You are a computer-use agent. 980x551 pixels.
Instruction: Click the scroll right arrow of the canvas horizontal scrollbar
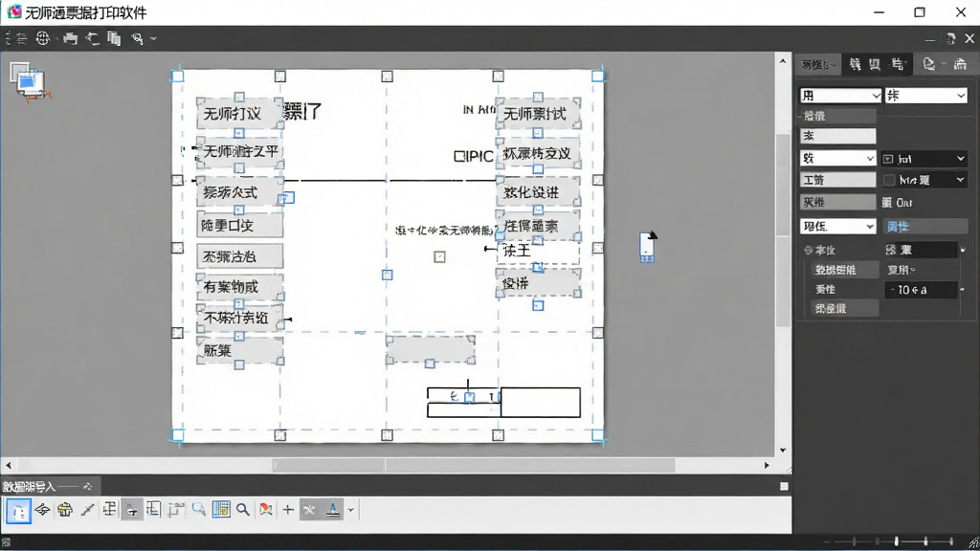767,466
